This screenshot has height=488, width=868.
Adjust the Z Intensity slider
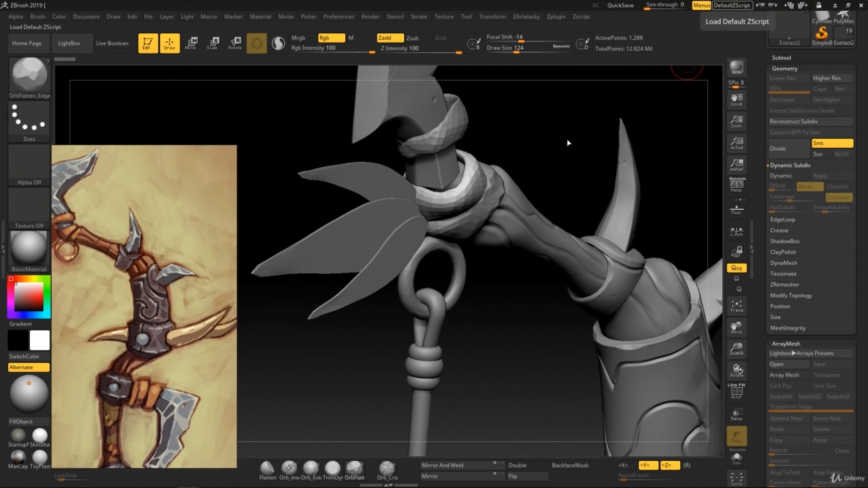pos(419,49)
